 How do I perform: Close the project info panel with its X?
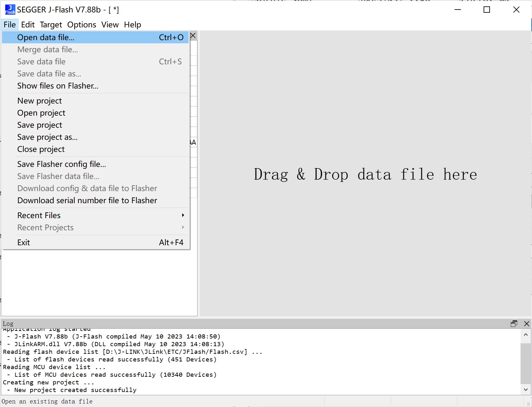pos(193,36)
